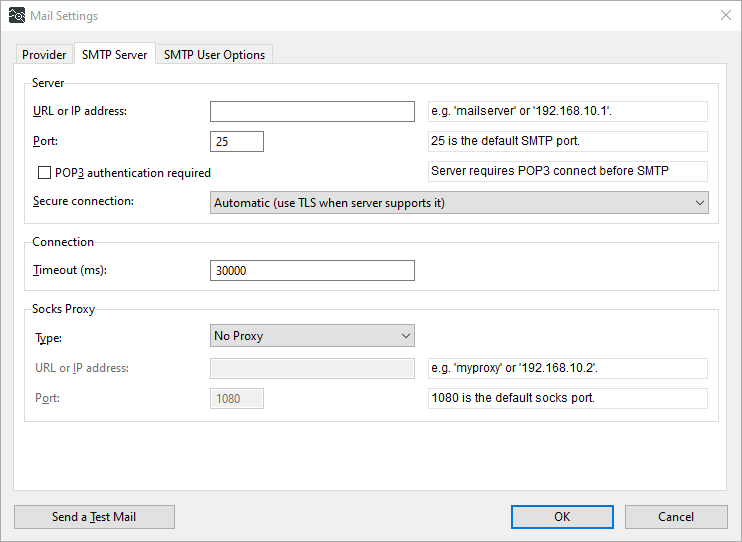Viewport: 742px width, 542px height.
Task: Focus the SMTP port field showing 25
Action: click(237, 142)
